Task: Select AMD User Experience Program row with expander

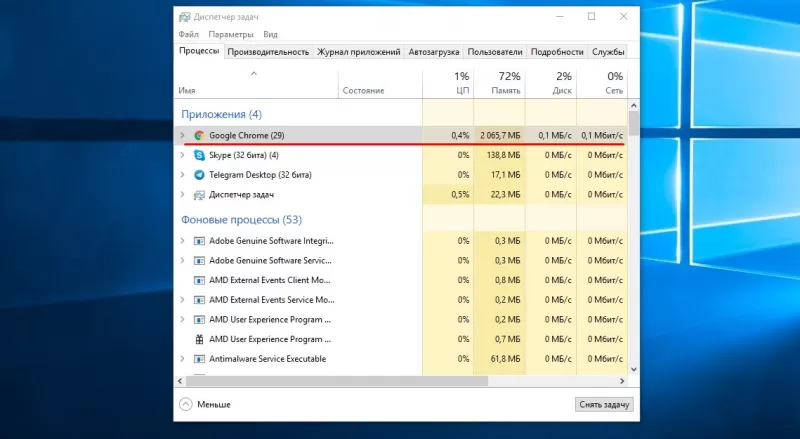Action: 401,320
